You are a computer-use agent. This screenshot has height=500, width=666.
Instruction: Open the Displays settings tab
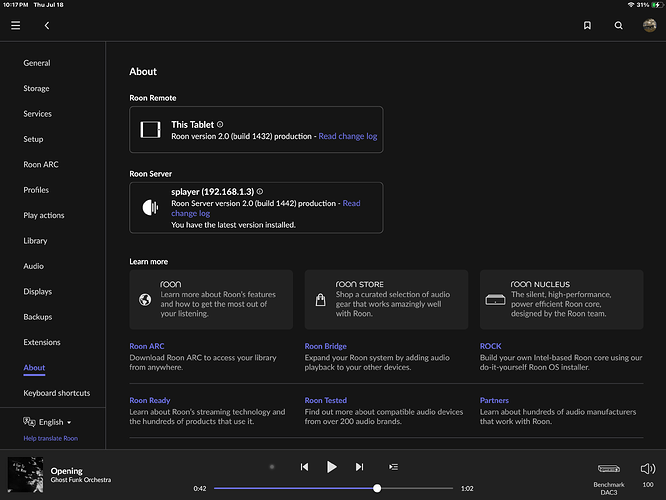click(38, 291)
